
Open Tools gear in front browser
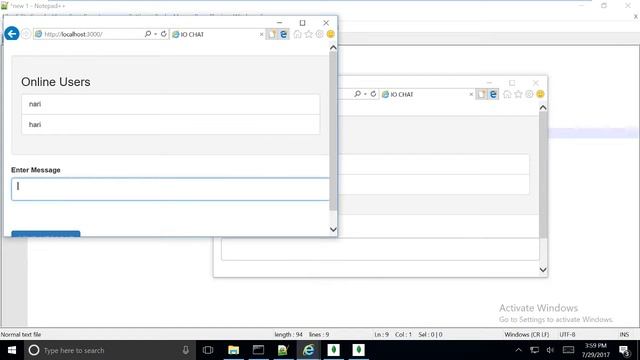tap(320, 34)
